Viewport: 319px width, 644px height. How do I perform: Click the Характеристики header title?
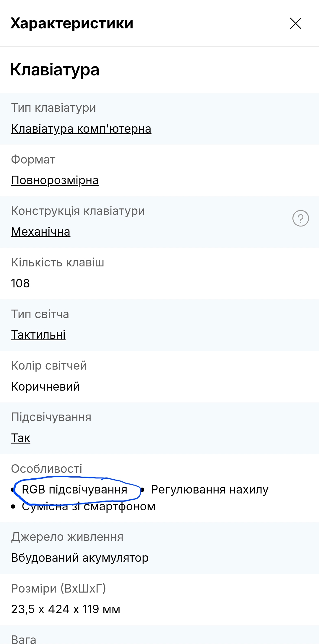coord(72,23)
